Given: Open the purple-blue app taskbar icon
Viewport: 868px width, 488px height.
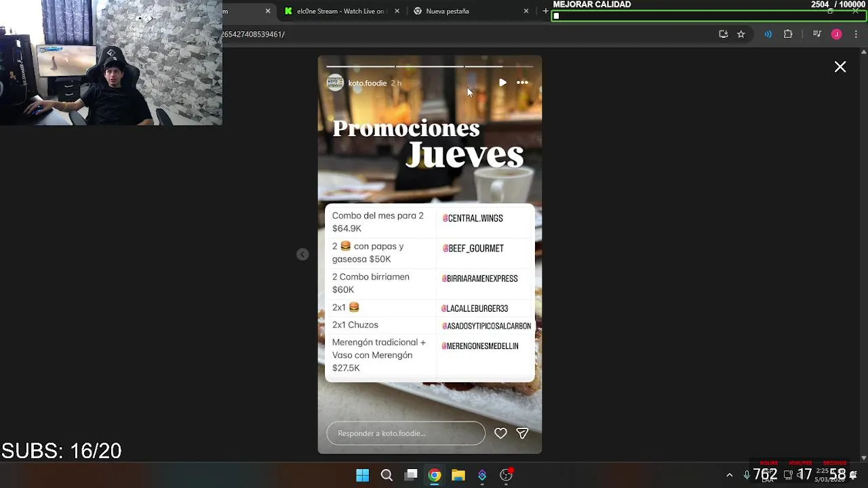Looking at the screenshot, I should 482,475.
